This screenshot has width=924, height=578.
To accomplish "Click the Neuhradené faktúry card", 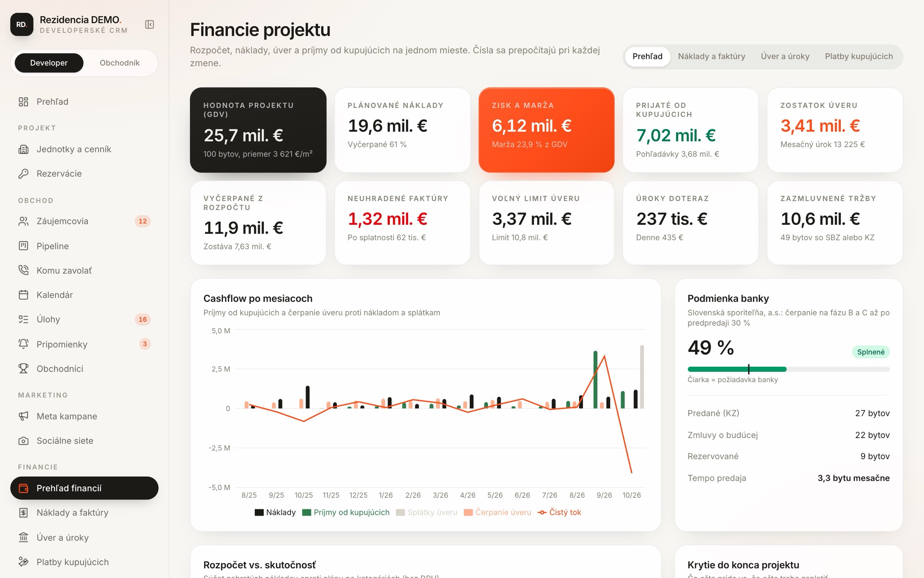I will 402,223.
